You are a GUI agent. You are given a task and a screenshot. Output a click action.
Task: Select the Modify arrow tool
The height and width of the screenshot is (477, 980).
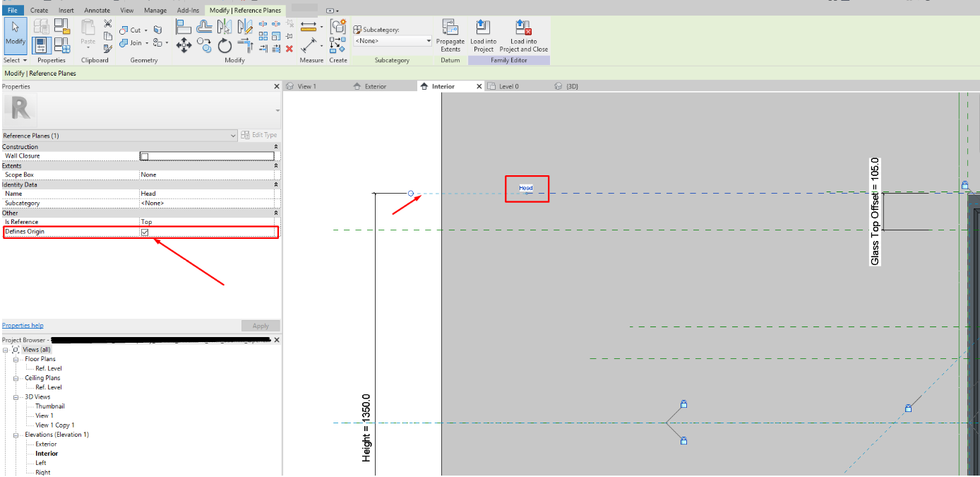15,35
